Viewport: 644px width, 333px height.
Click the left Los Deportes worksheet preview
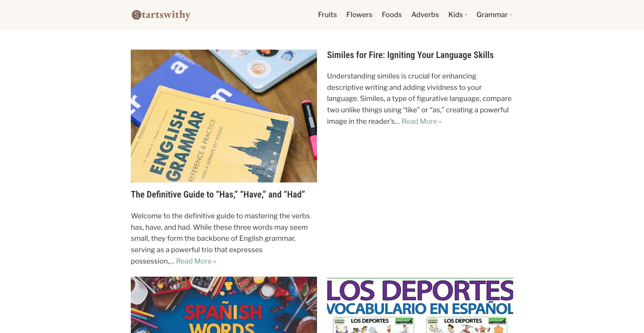click(x=373, y=325)
